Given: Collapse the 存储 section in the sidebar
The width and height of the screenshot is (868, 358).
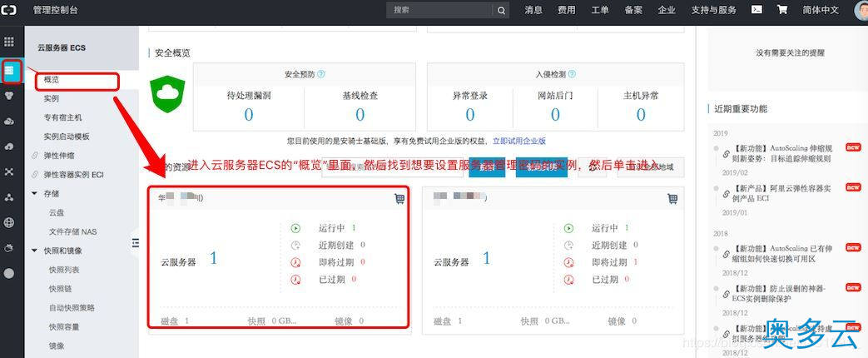Looking at the screenshot, I should (34, 193).
